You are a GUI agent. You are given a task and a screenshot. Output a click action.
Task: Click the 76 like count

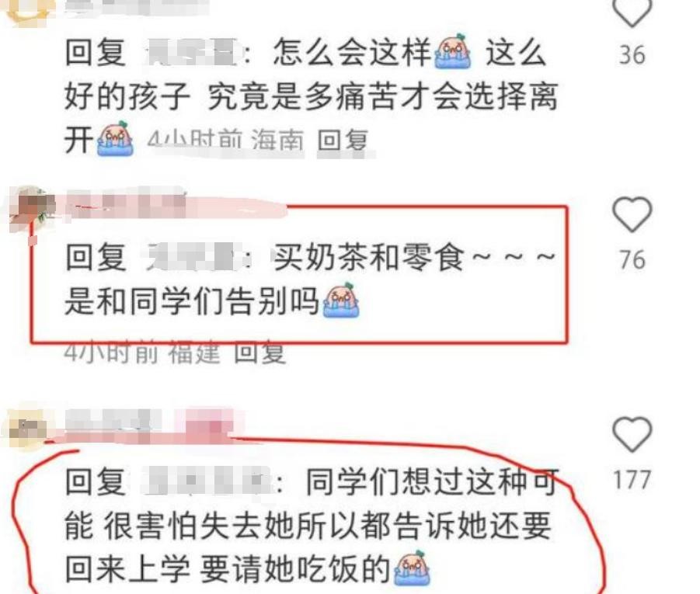(632, 260)
